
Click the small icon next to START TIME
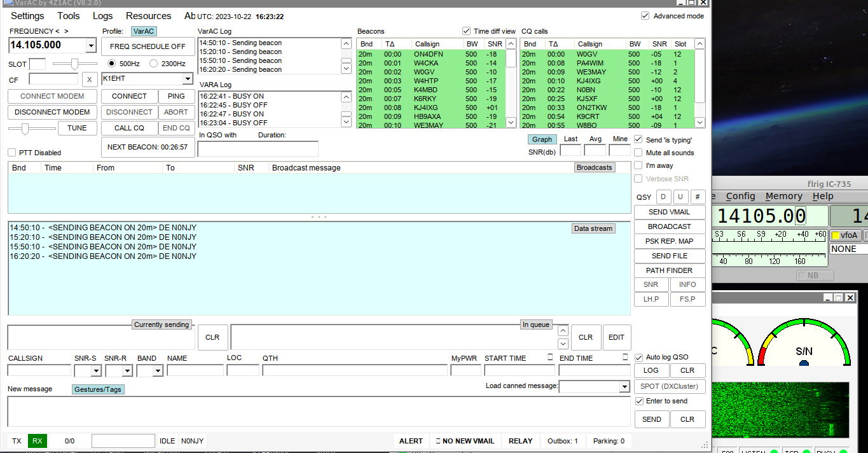point(551,358)
